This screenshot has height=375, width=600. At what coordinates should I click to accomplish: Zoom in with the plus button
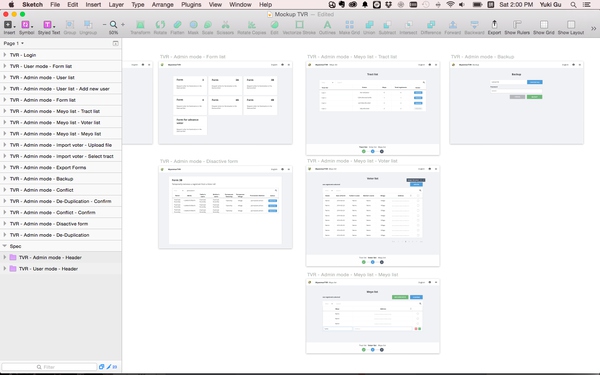pyautogui.click(x=123, y=24)
